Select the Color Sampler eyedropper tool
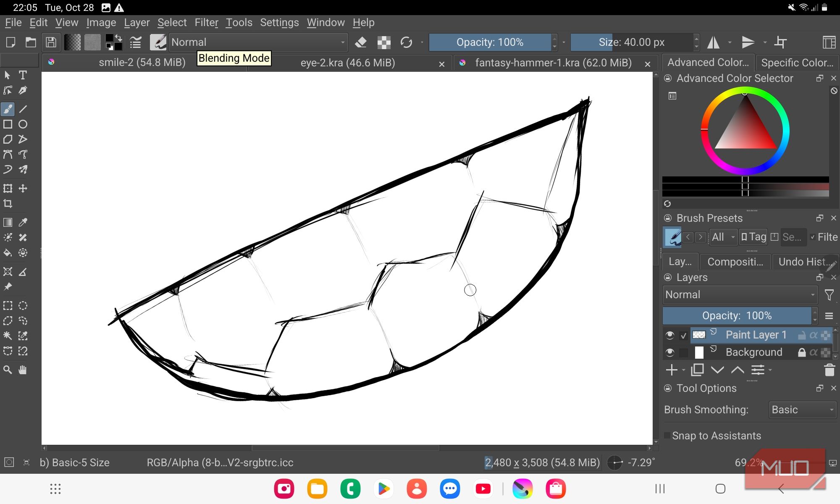The image size is (840, 504). 23,222
